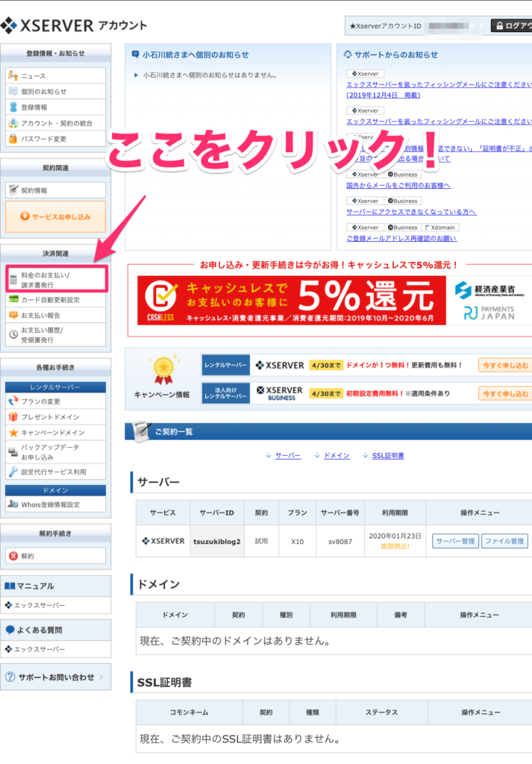
Task: Click the 個別のお知らせ icon
Action: 13,92
